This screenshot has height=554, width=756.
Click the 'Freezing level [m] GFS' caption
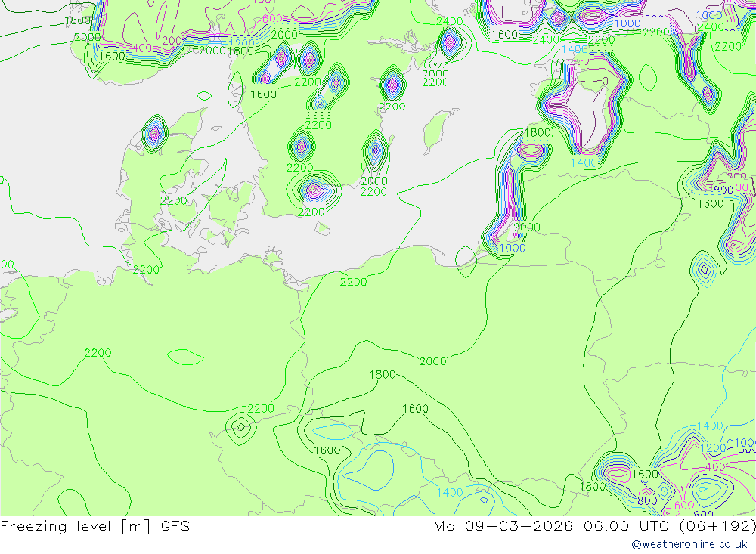[95, 526]
